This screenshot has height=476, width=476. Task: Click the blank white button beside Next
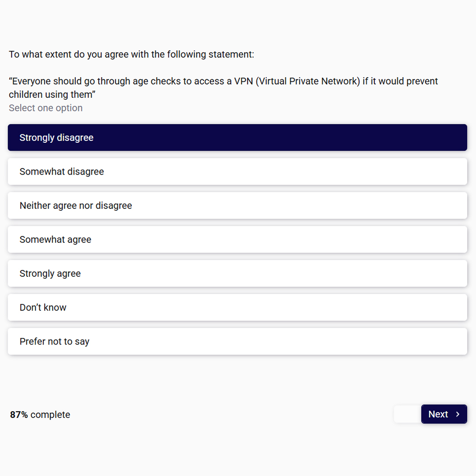coord(407,414)
